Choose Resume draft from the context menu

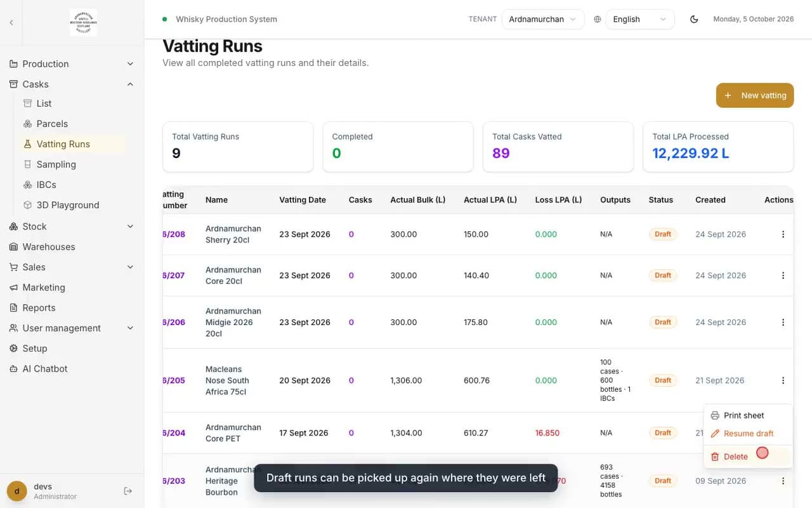[748, 434]
